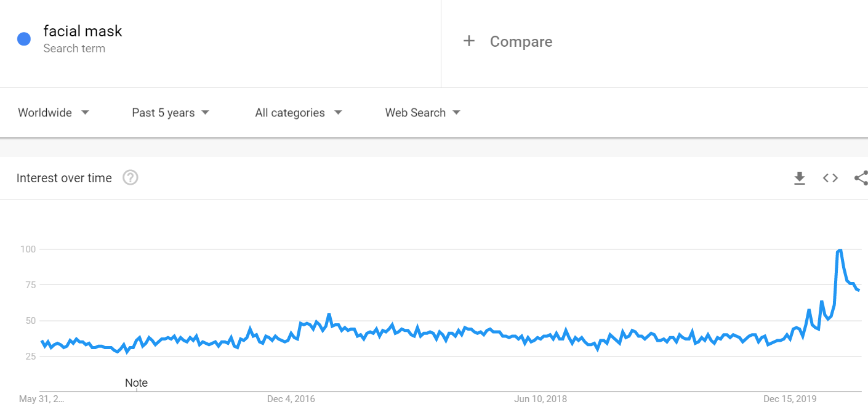The image size is (868, 415).
Task: Click the blue dot beside facial mask
Action: click(x=24, y=39)
